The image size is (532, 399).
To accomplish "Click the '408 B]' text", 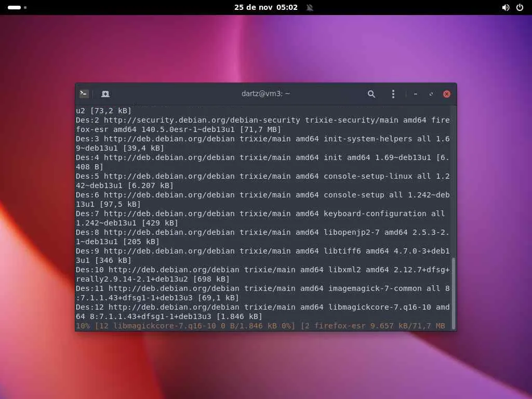I will (x=89, y=167).
